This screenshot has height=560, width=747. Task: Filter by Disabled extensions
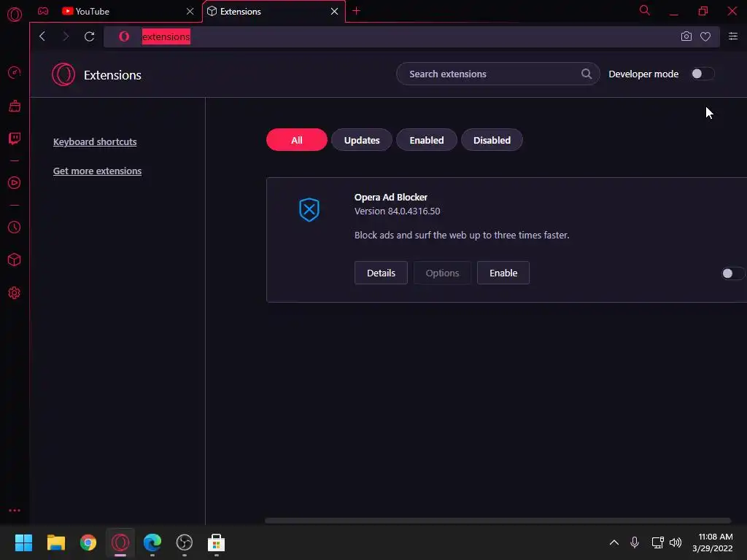pos(492,140)
